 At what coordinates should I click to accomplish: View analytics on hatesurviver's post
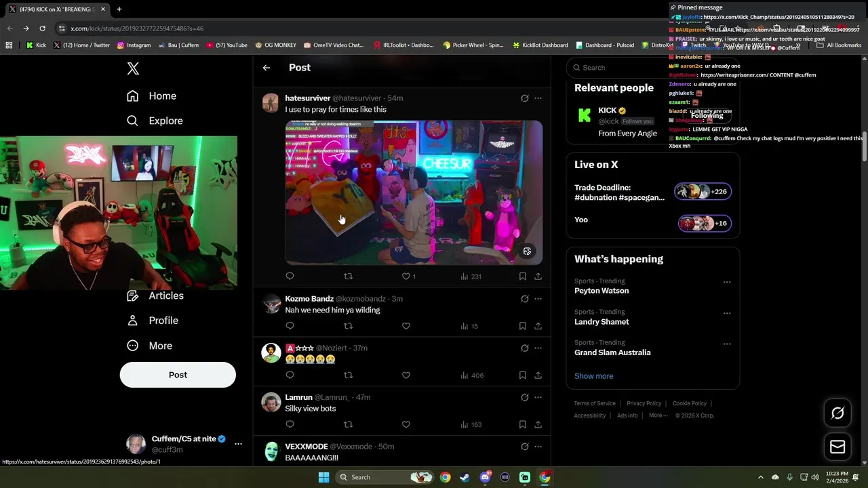[471, 276]
